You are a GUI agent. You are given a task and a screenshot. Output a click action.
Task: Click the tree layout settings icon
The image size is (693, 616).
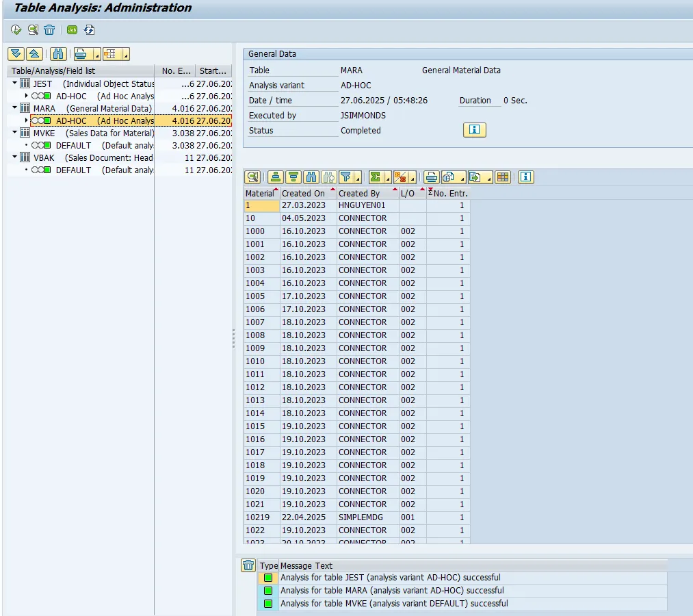pos(110,54)
